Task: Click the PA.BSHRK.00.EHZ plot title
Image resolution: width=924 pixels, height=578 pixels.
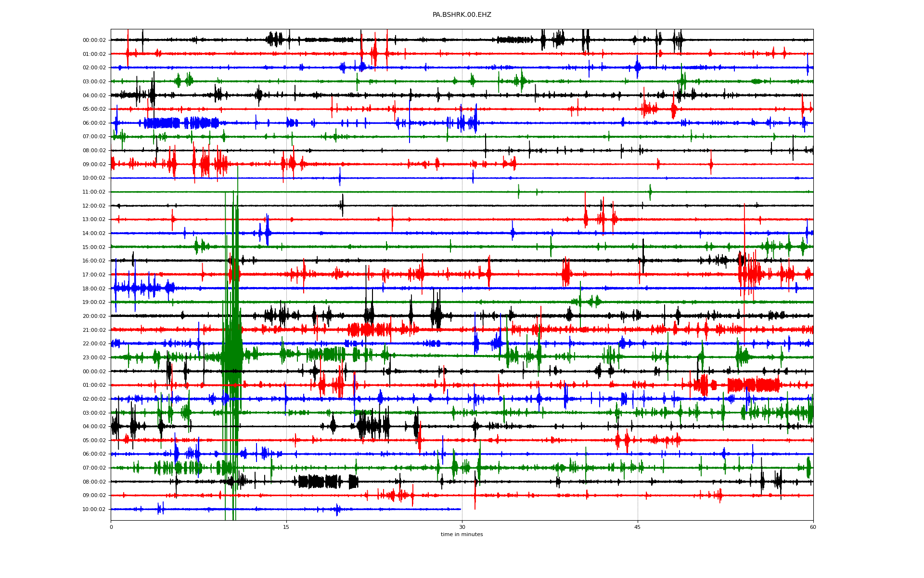Action: [x=462, y=15]
